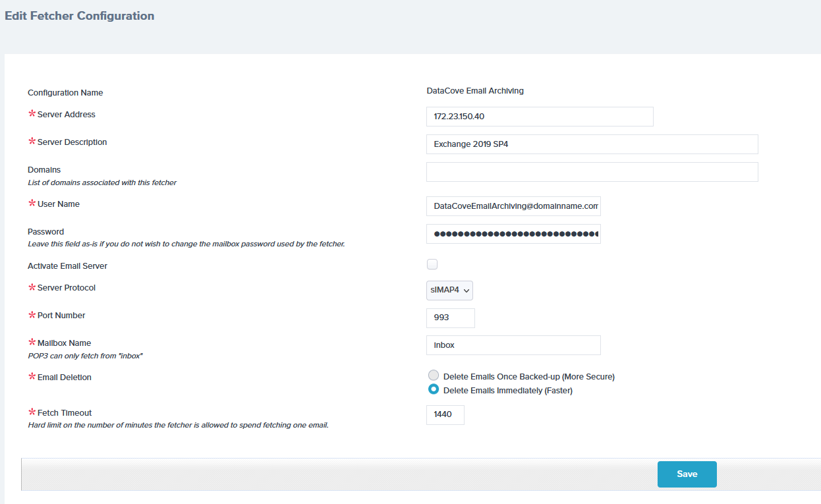
Task: Click the Password field
Action: click(x=513, y=234)
